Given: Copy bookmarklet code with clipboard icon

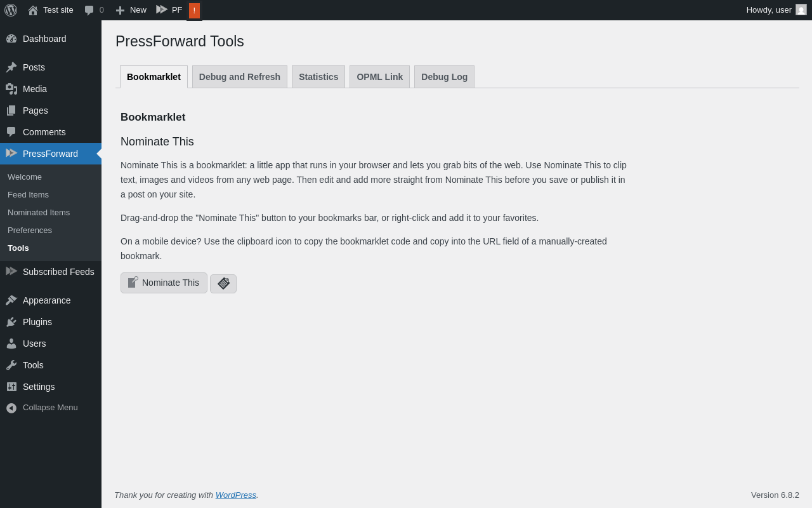Looking at the screenshot, I should click(223, 284).
